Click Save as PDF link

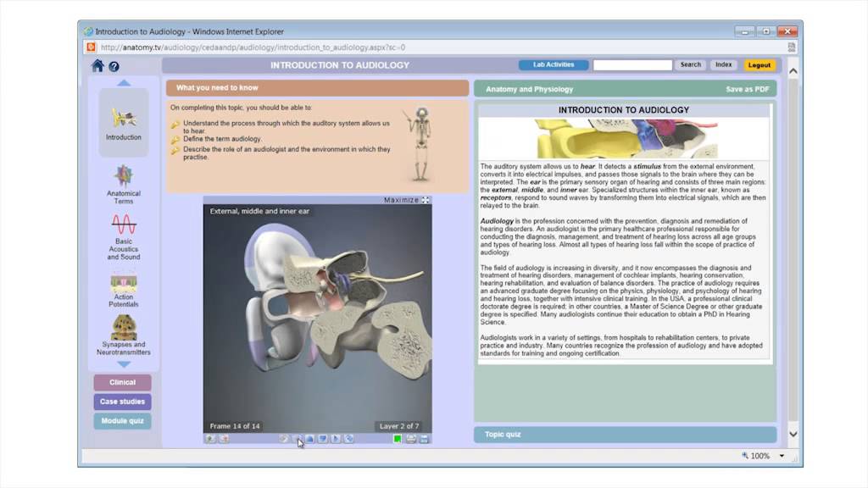(x=748, y=89)
